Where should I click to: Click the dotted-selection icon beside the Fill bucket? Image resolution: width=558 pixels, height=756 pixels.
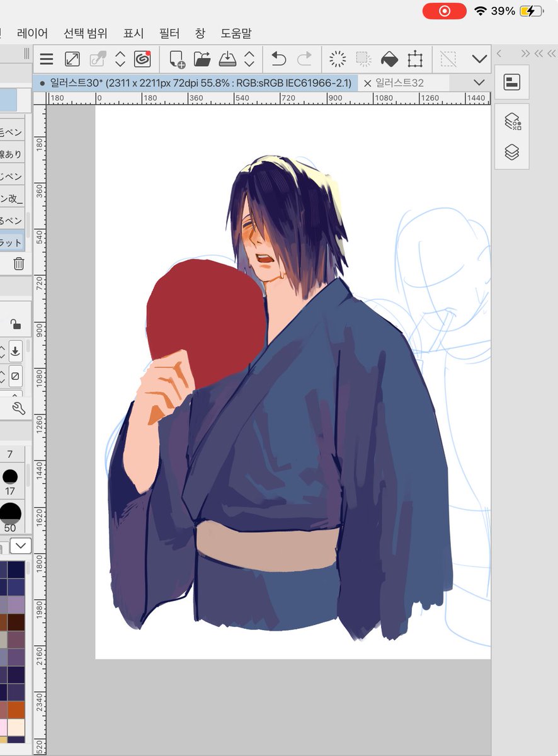(x=363, y=59)
